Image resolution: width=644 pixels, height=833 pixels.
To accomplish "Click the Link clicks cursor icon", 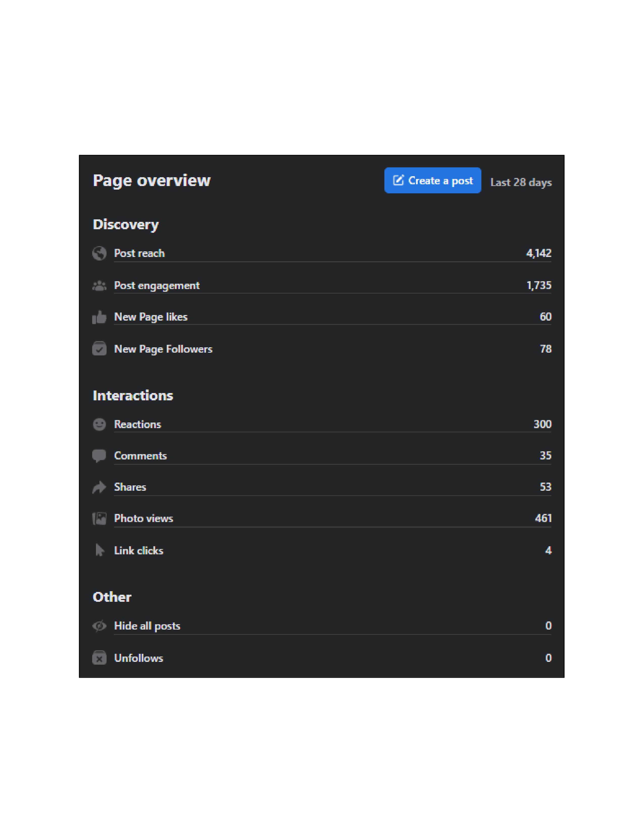I will click(99, 550).
